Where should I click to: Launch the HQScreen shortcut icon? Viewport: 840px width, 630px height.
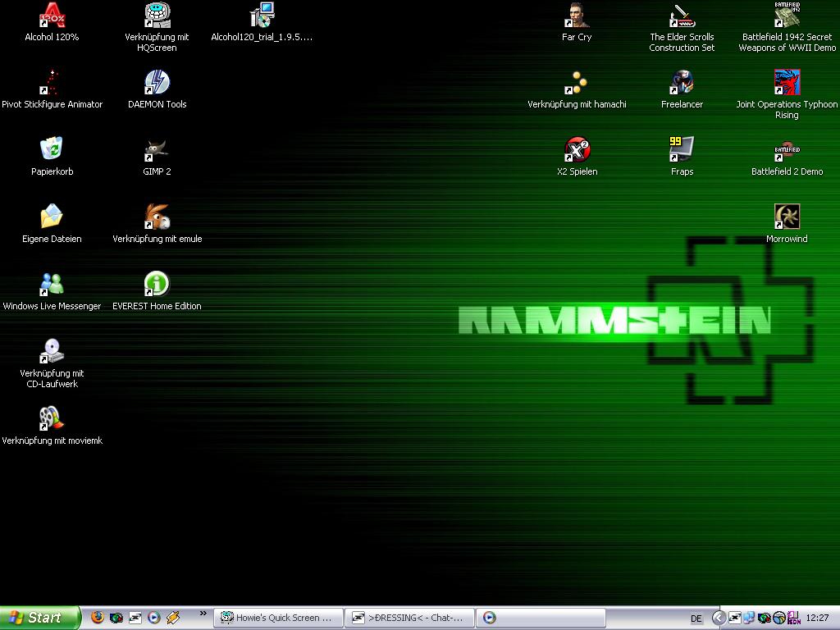tap(157, 27)
